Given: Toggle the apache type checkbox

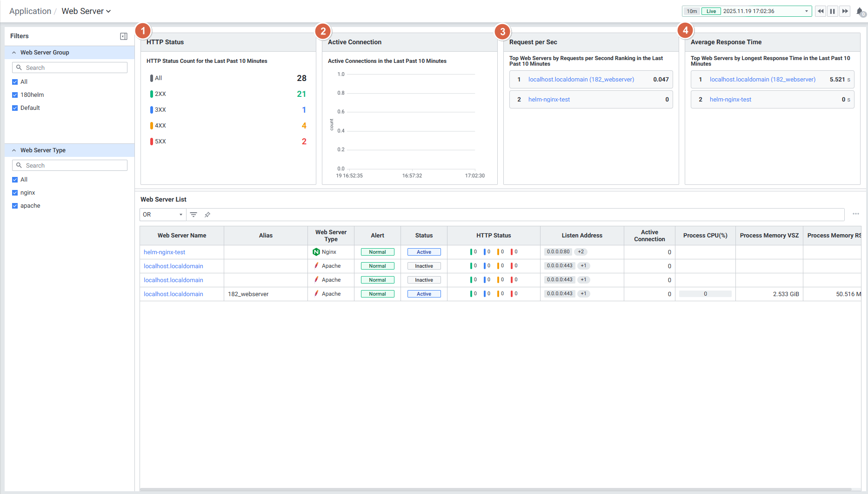Looking at the screenshot, I should click(15, 206).
